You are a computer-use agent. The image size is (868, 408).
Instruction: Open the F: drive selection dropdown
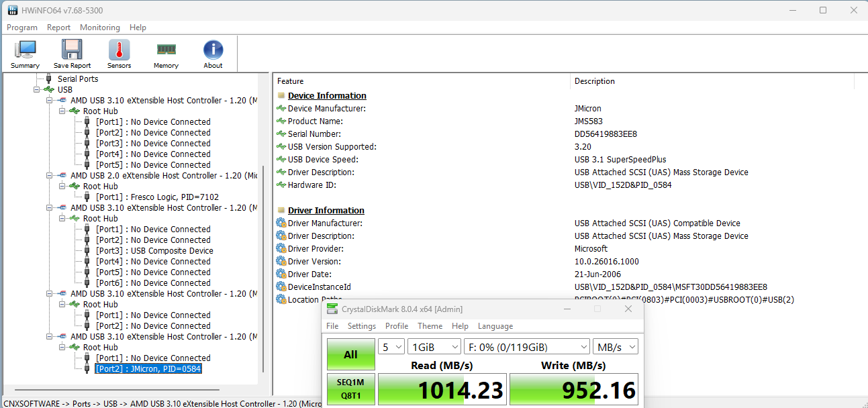(526, 347)
